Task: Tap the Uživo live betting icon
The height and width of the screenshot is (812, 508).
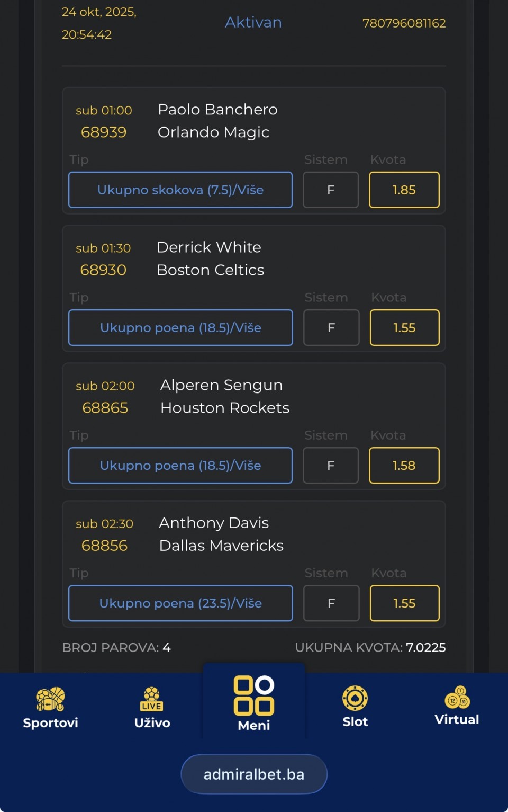Action: point(152,699)
